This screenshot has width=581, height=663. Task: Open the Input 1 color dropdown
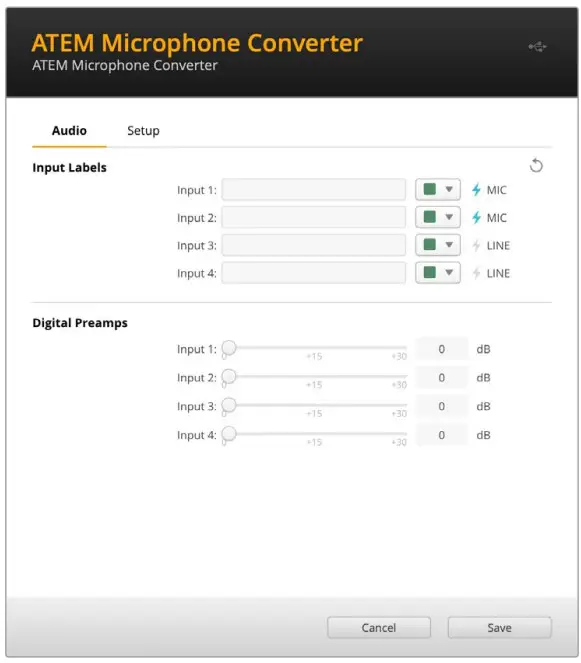438,189
